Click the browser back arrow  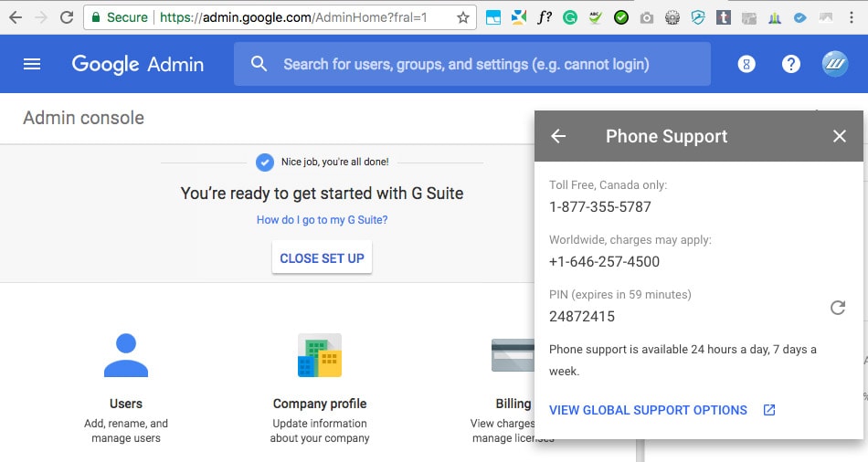[16, 17]
